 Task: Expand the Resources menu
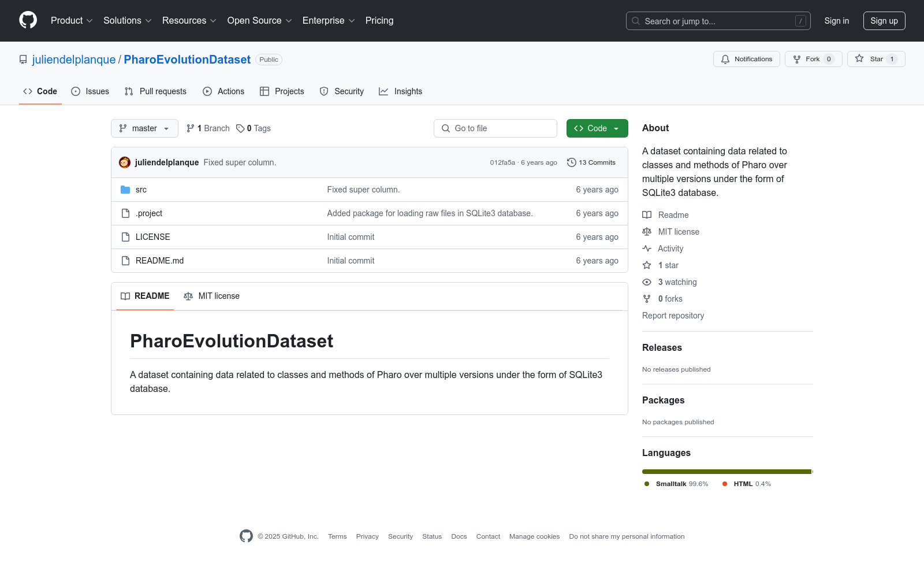click(189, 21)
